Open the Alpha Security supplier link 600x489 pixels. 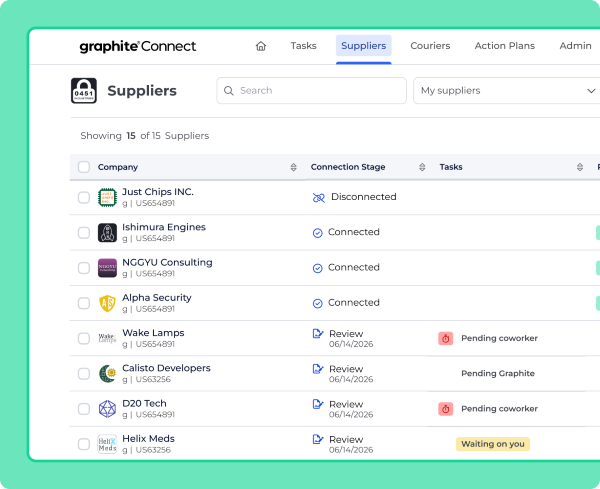(157, 298)
